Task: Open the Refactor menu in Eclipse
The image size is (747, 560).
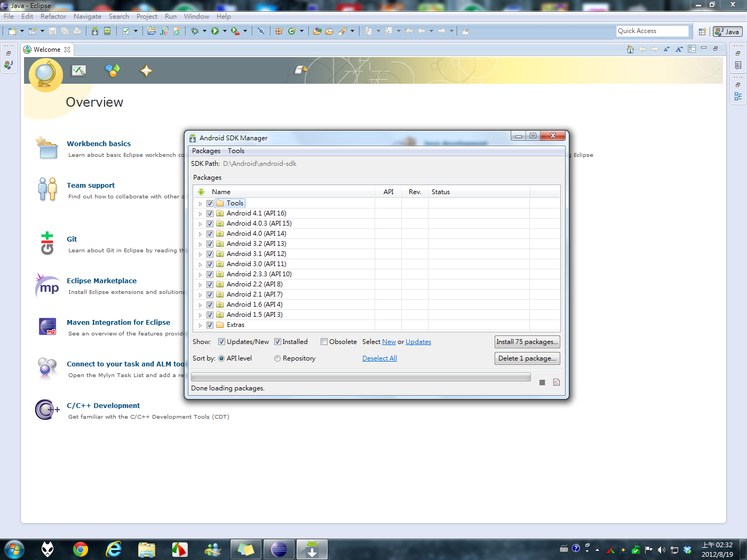Action: (x=53, y=17)
